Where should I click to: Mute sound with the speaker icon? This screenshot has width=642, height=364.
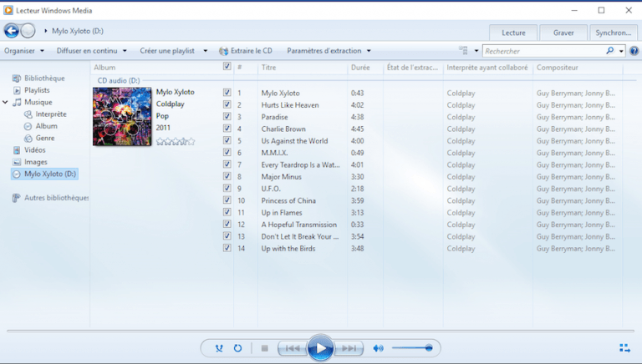pyautogui.click(x=379, y=348)
